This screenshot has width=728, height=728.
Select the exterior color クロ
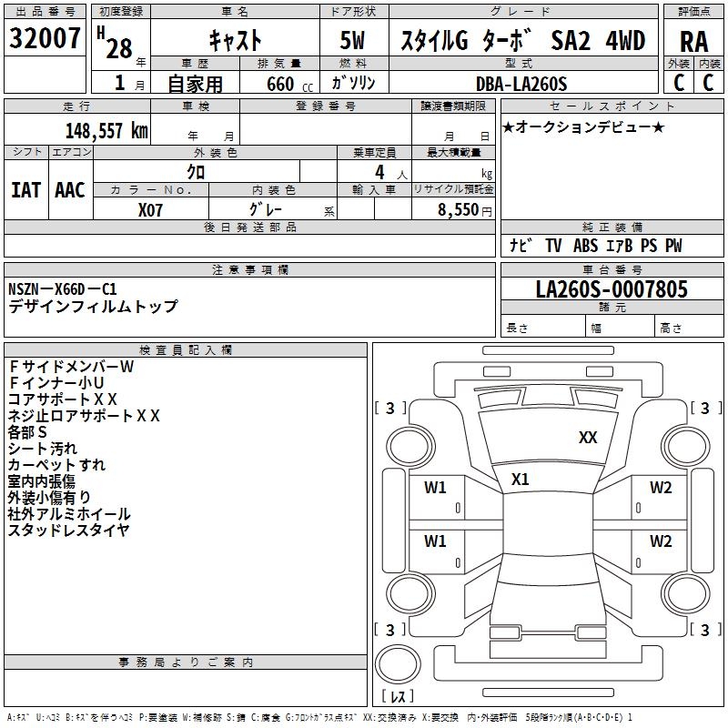click(196, 172)
